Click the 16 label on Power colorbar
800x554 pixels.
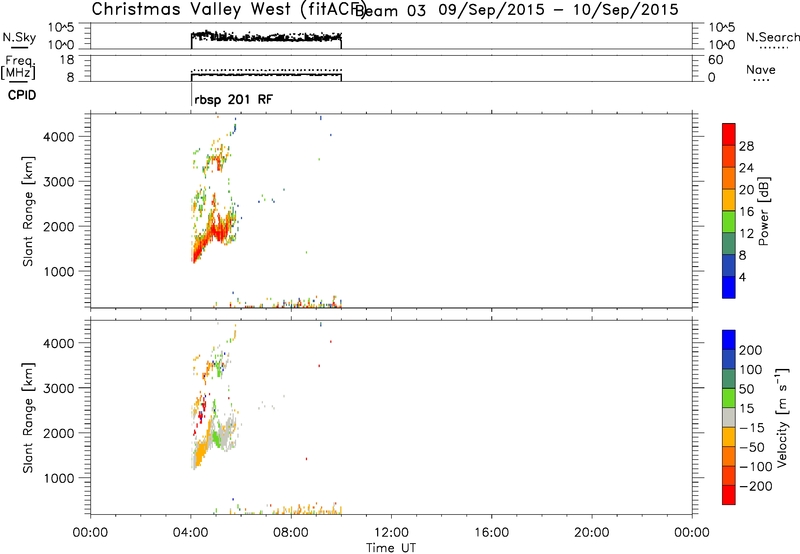coord(746,211)
